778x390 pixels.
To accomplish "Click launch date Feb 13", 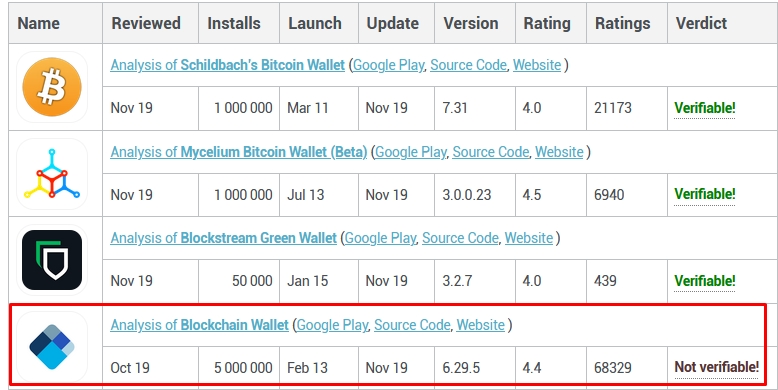I will (x=308, y=368).
